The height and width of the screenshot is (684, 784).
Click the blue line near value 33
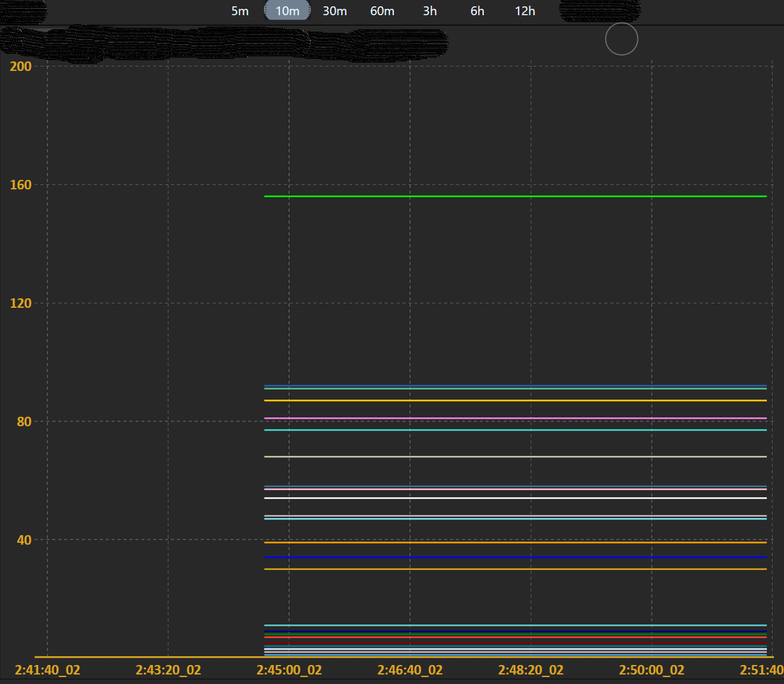point(507,557)
